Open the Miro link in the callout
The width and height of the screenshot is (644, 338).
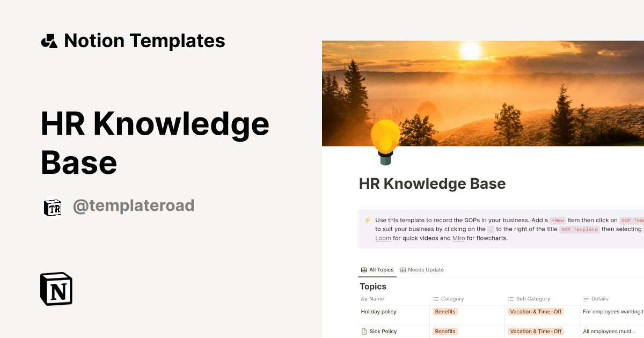pyautogui.click(x=458, y=238)
